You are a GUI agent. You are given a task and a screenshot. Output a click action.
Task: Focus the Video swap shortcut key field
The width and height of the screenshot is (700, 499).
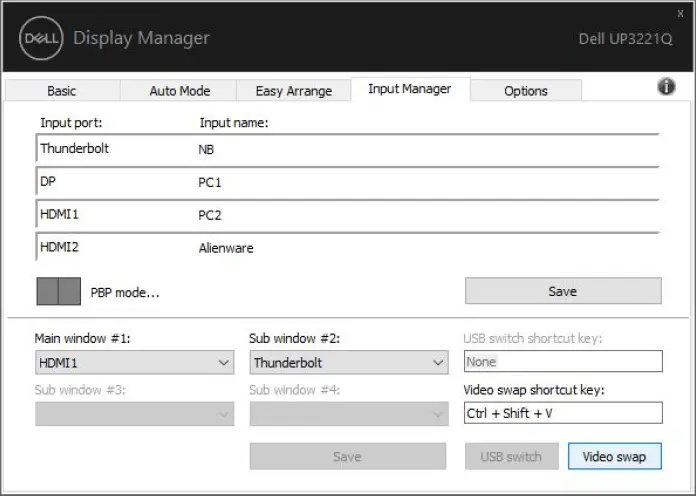click(x=563, y=413)
